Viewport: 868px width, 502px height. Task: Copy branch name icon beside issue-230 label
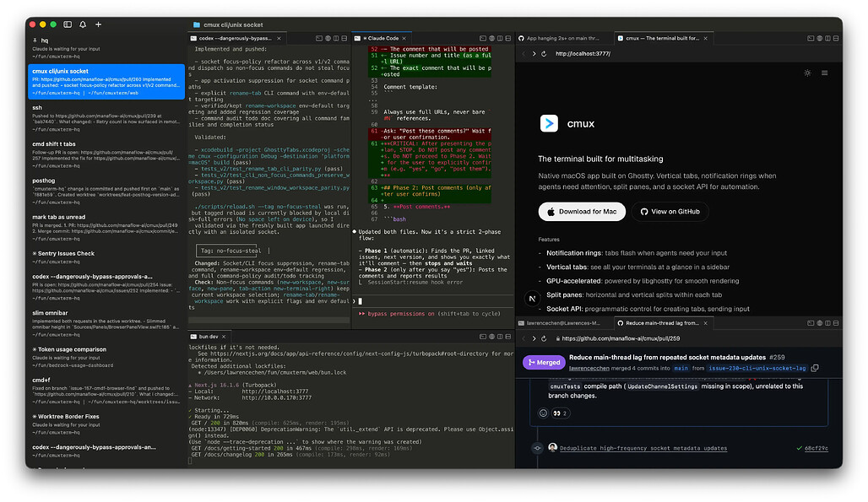coord(814,368)
